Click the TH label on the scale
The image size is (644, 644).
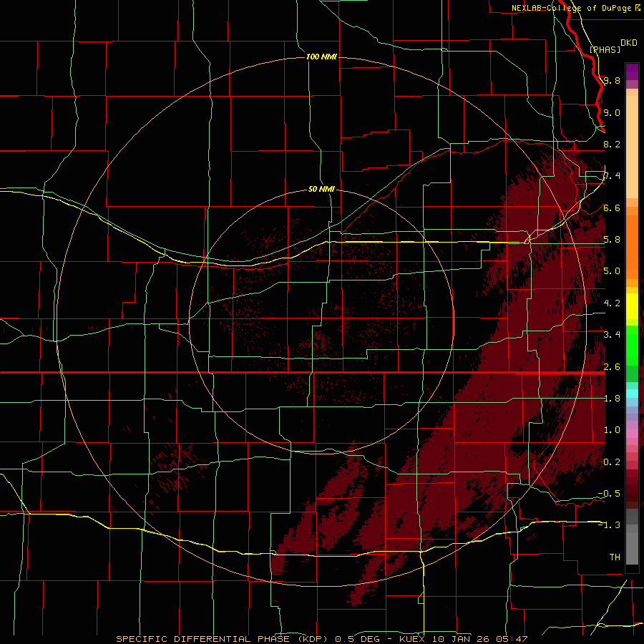[615, 557]
